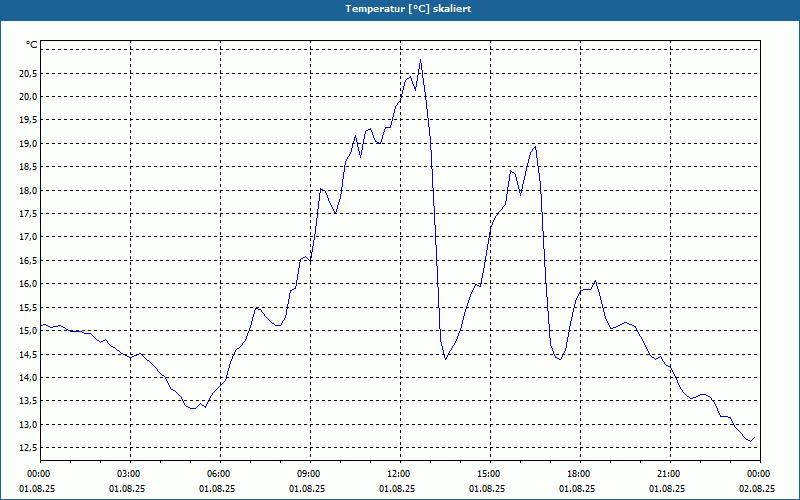Screen dimensions: 800x500
Task: Select the 16,0 axis label
Action: point(28,284)
